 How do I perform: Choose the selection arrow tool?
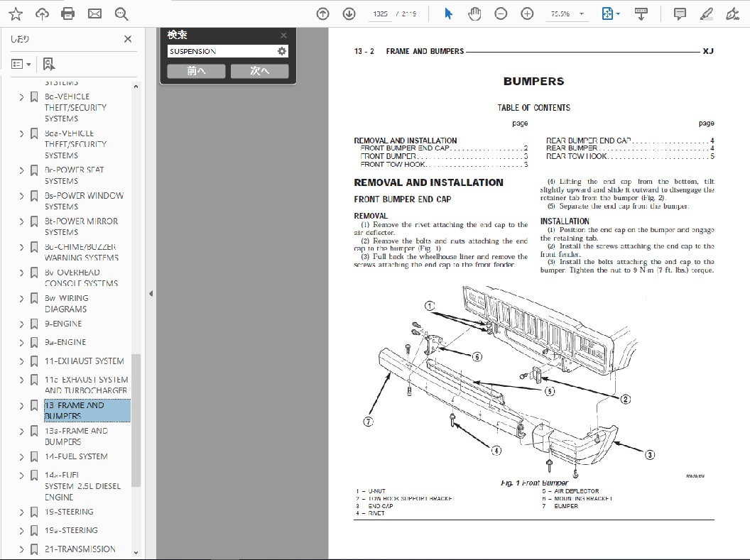click(448, 14)
